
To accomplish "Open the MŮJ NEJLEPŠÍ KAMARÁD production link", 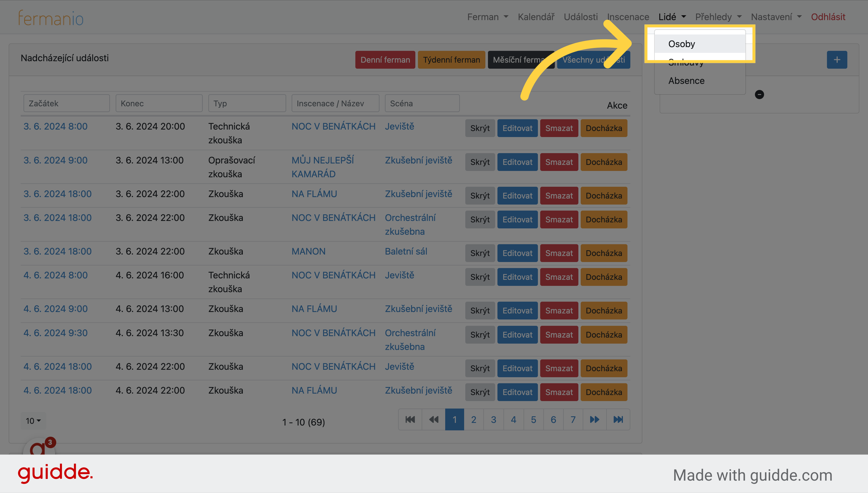I will coord(323,167).
